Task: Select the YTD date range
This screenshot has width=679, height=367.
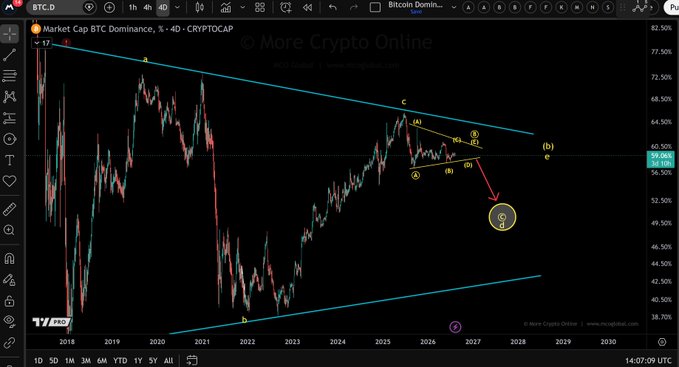Action: coord(120,361)
